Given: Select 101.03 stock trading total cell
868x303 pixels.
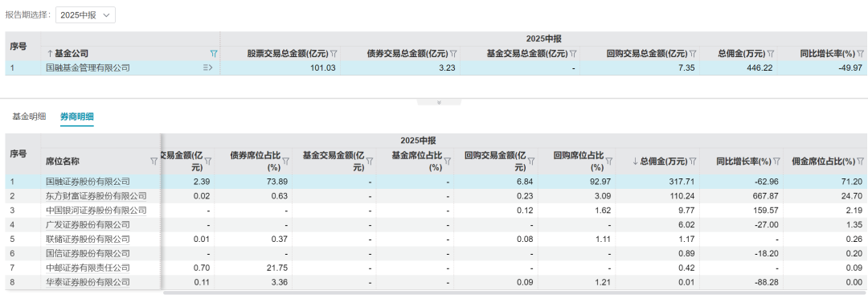Looking at the screenshot, I should (x=323, y=68).
